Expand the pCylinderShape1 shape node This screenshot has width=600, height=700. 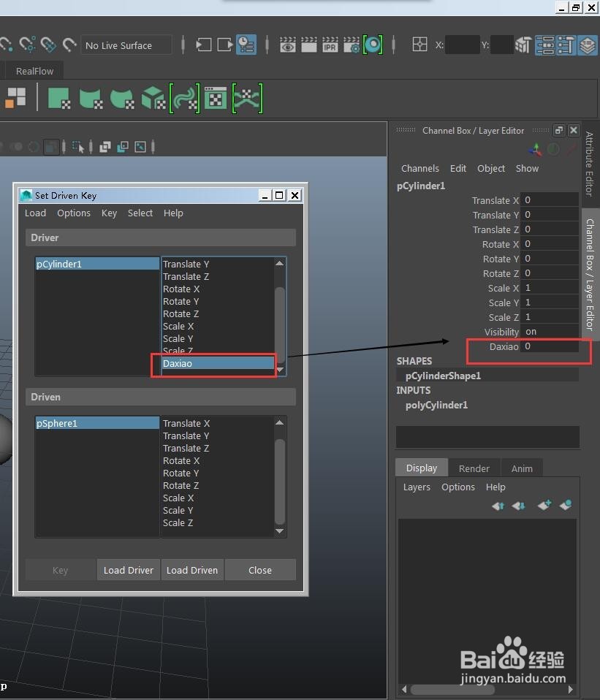[444, 376]
